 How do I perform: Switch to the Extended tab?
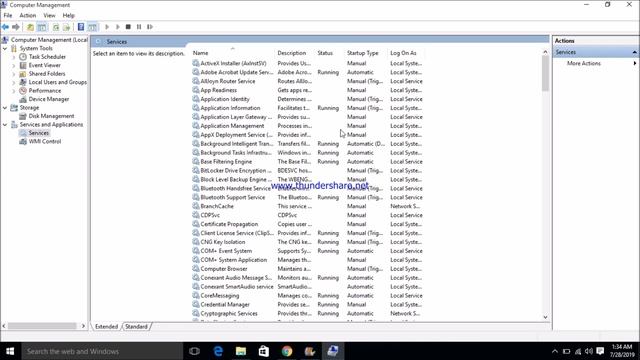pos(106,327)
